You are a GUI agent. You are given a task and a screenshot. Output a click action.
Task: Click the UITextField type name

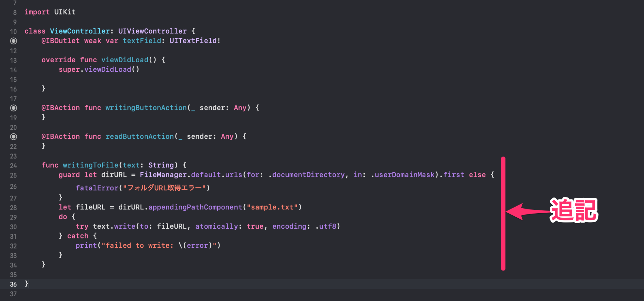coord(193,41)
